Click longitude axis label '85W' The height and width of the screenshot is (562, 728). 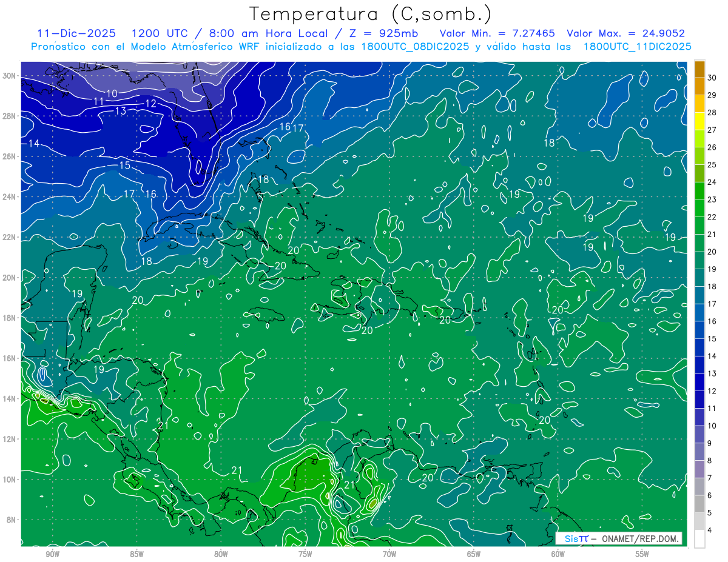(x=136, y=554)
